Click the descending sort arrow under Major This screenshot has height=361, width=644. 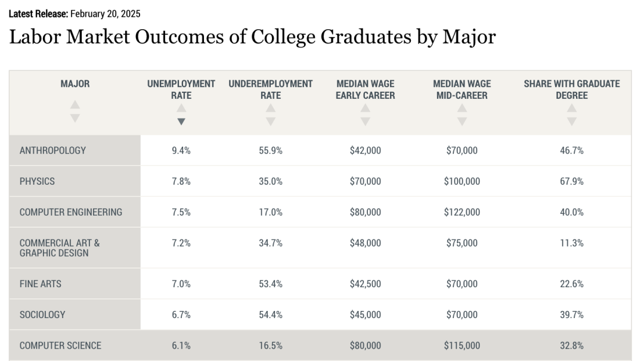[75, 118]
